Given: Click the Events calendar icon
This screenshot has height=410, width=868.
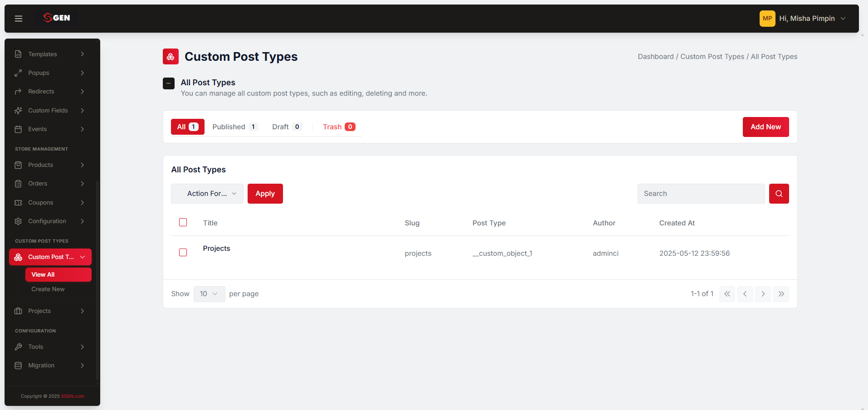Looking at the screenshot, I should tap(18, 129).
